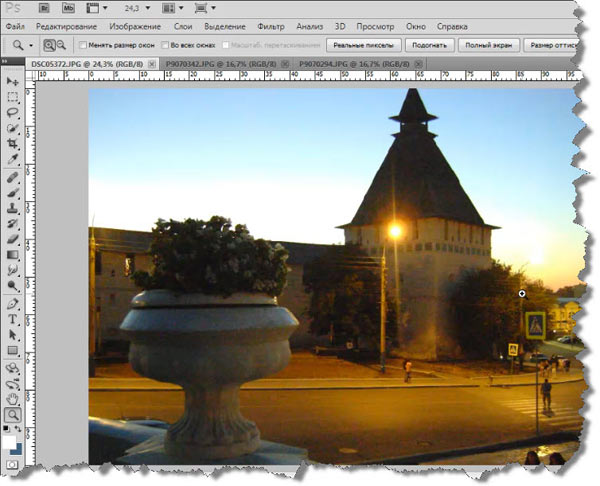Click 'Реальные пикселы' button
600x486 pixels.
364,45
